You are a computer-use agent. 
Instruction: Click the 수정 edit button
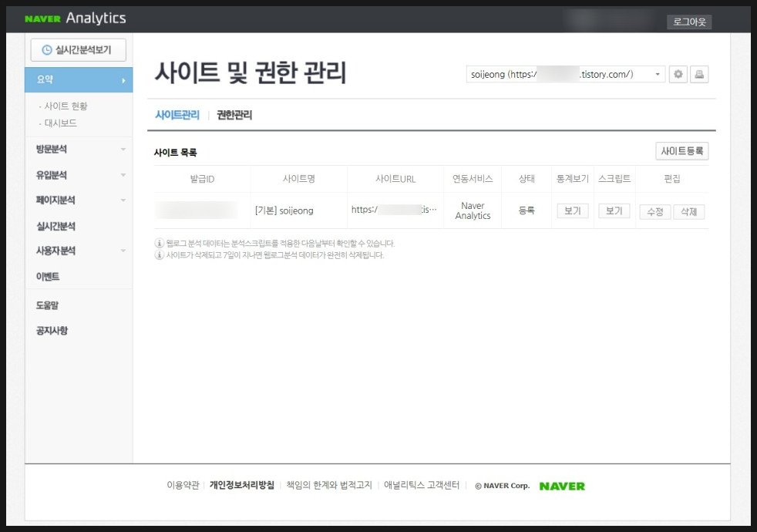[x=654, y=211]
